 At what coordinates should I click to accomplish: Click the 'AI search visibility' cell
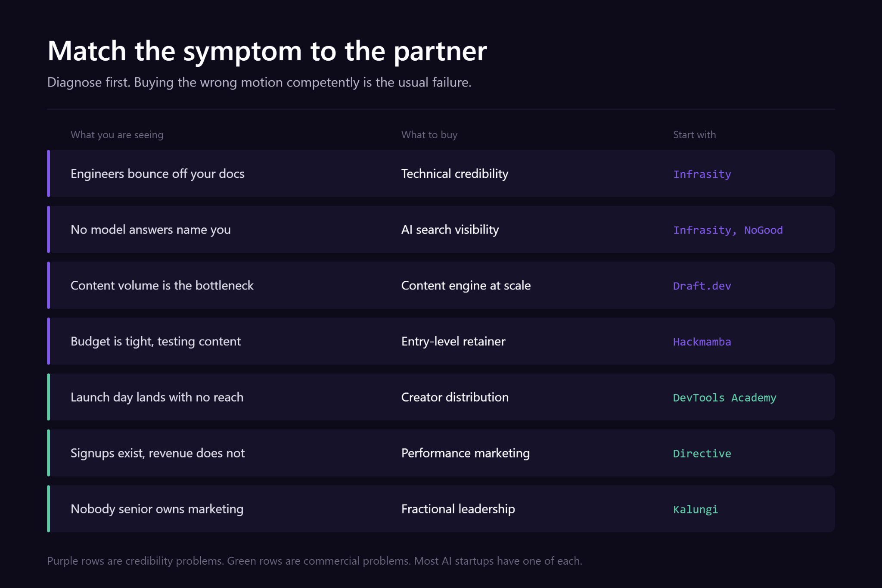pos(450,230)
